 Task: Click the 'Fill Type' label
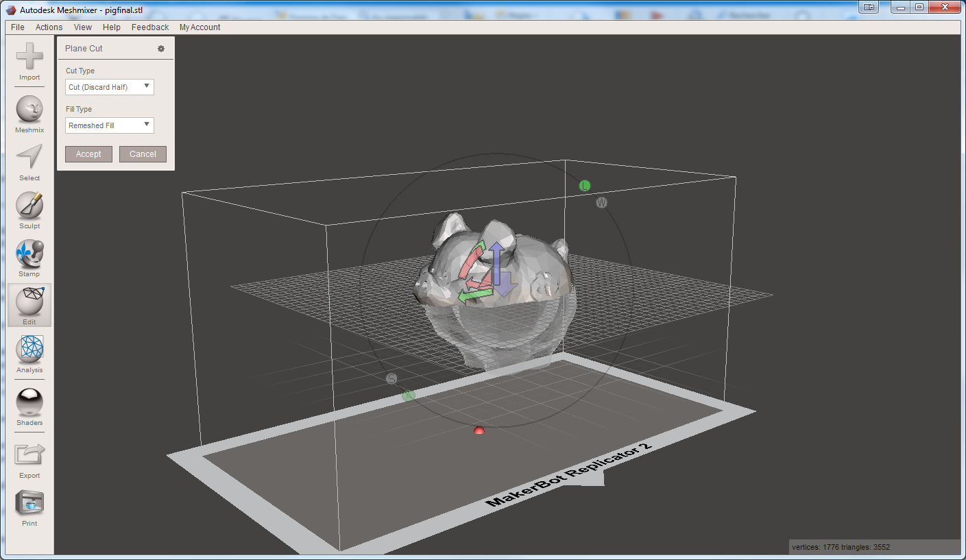click(x=79, y=109)
